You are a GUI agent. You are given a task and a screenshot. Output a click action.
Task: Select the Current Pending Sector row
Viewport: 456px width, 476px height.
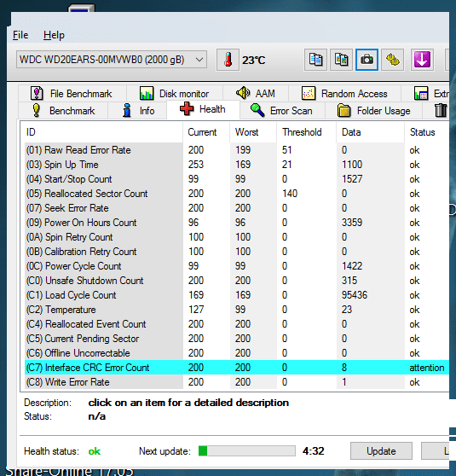tap(237, 339)
